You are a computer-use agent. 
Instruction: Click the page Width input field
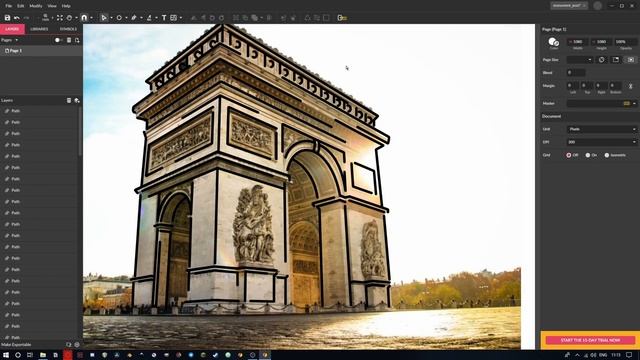point(578,42)
